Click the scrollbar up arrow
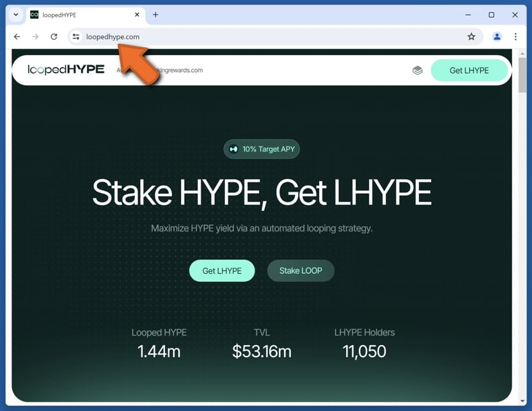 pyautogui.click(x=522, y=54)
